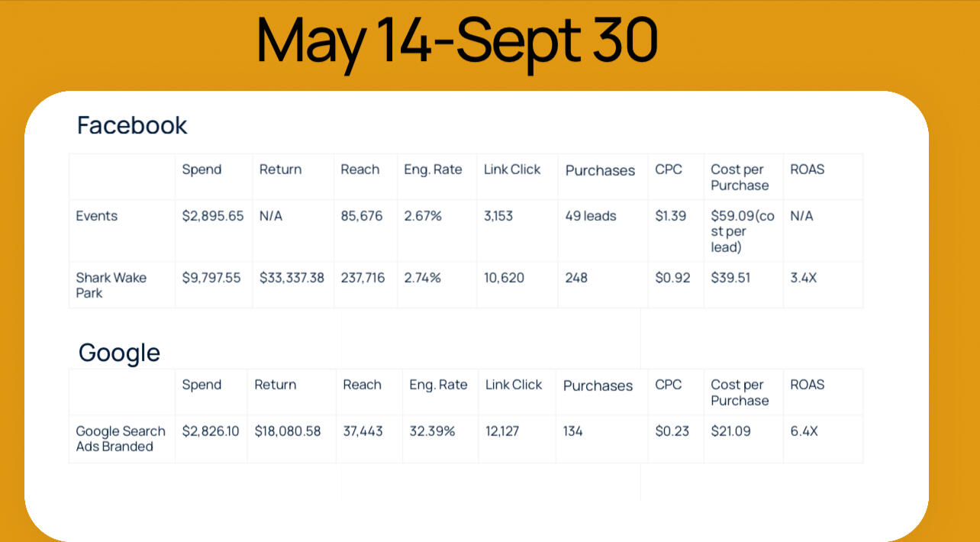Select the 3.4X ROAS value
This screenshot has height=542, width=980.
(804, 278)
